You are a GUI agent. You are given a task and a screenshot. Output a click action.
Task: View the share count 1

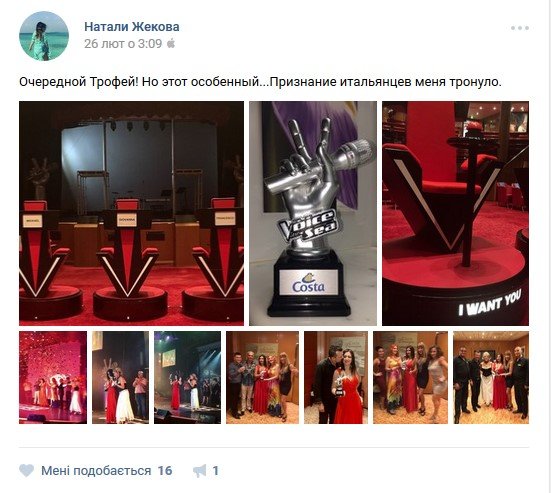215,471
